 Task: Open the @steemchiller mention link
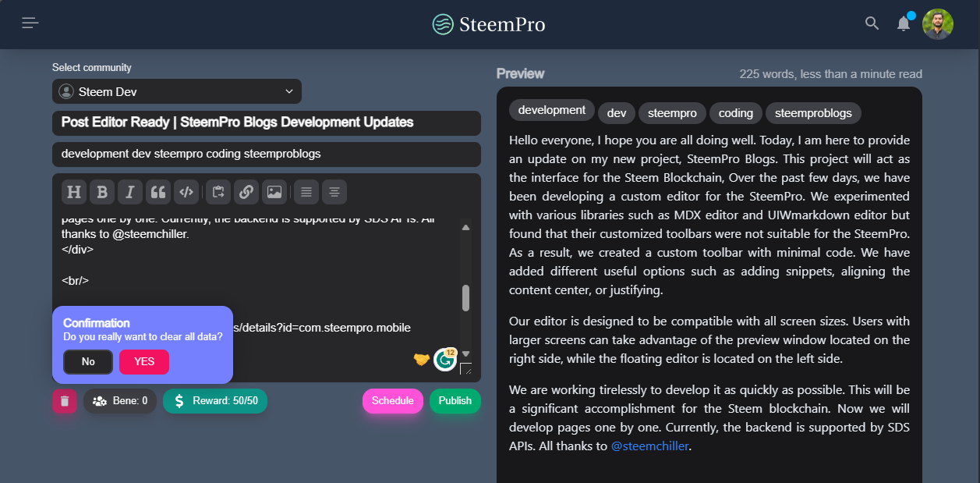650,446
